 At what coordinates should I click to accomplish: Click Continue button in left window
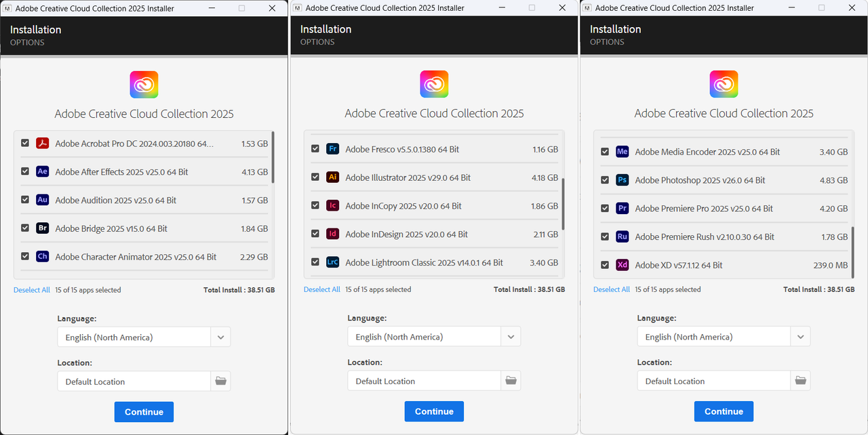point(144,412)
